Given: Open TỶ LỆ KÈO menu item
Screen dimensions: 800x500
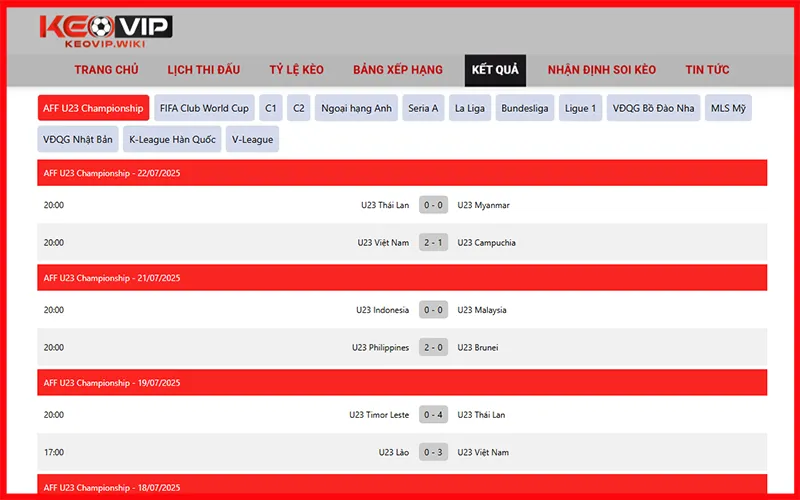Looking at the screenshot, I should 297,70.
